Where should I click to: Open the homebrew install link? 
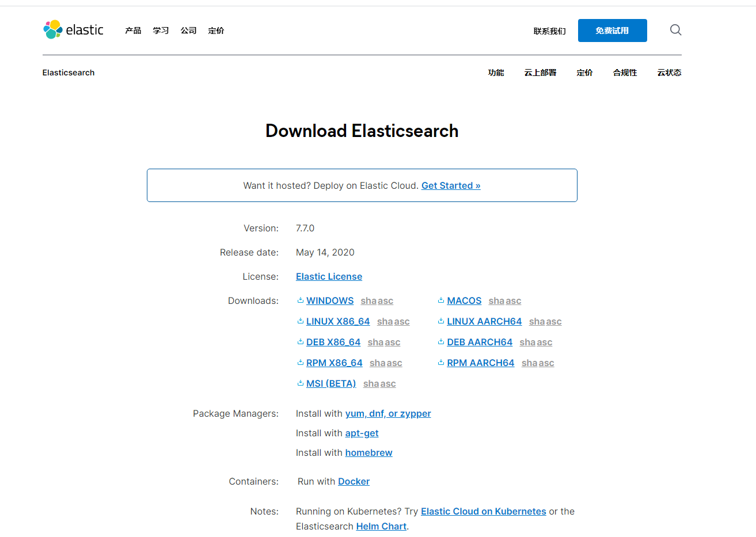tap(369, 452)
